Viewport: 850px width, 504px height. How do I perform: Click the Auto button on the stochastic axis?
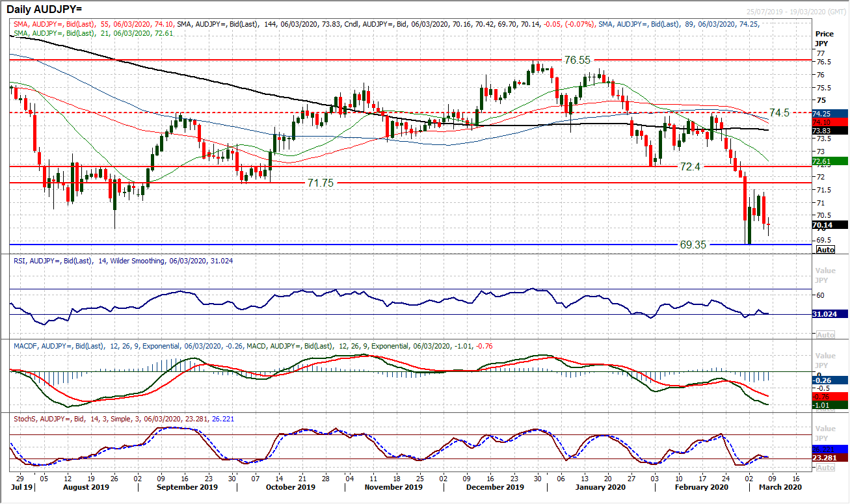pos(825,466)
